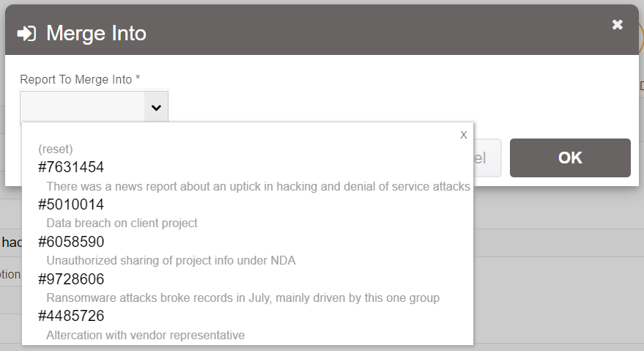Choose report #9728606 in dropdown list
The width and height of the screenshot is (644, 351).
point(71,279)
